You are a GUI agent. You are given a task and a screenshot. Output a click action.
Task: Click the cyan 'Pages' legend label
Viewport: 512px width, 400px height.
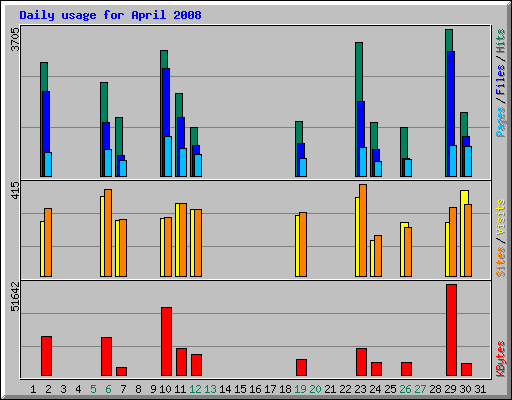click(x=501, y=122)
